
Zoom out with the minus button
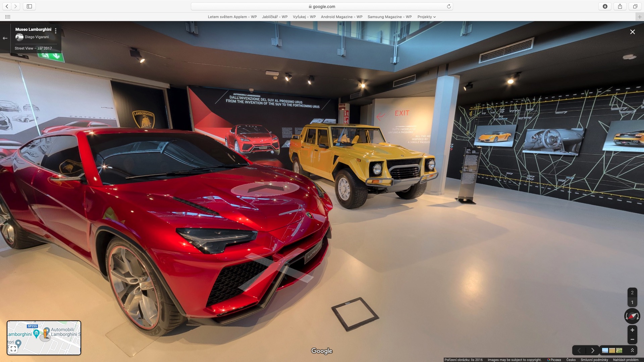[632, 340]
